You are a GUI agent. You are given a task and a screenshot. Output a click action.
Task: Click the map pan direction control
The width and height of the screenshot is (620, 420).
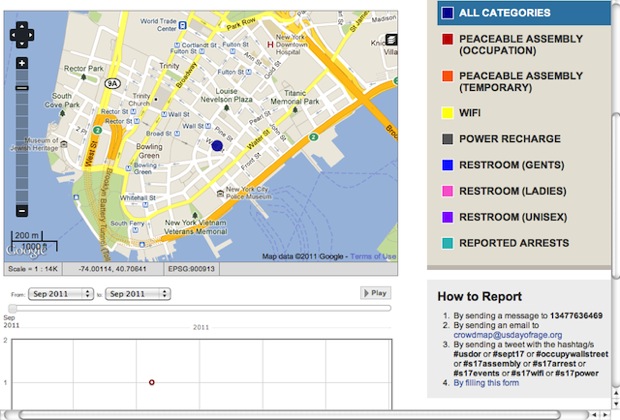point(22,36)
